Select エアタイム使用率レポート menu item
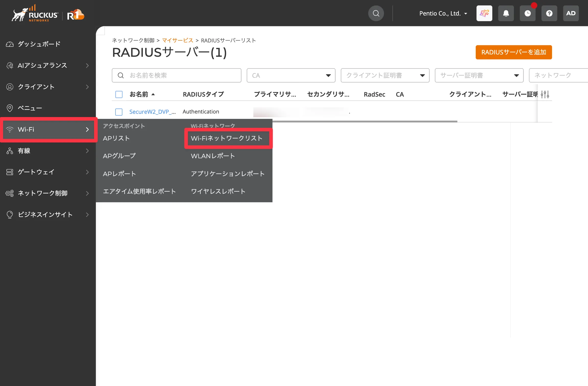This screenshot has width=588, height=386. coord(139,191)
